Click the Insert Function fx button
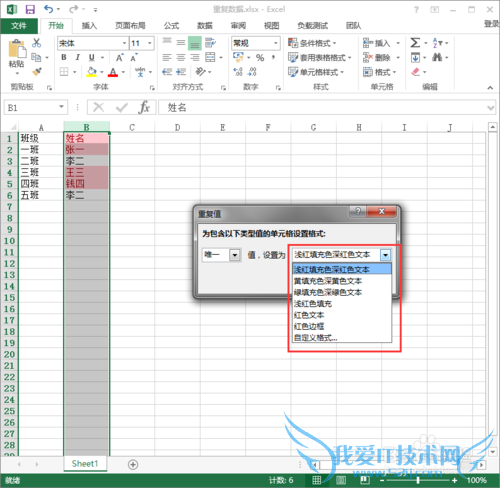This screenshot has height=488, width=500. 144,107
